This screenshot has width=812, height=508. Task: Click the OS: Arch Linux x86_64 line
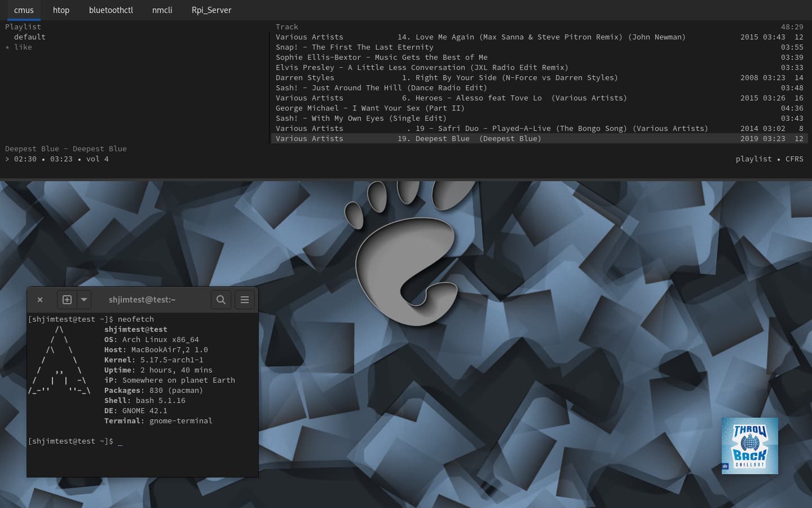[x=152, y=340]
